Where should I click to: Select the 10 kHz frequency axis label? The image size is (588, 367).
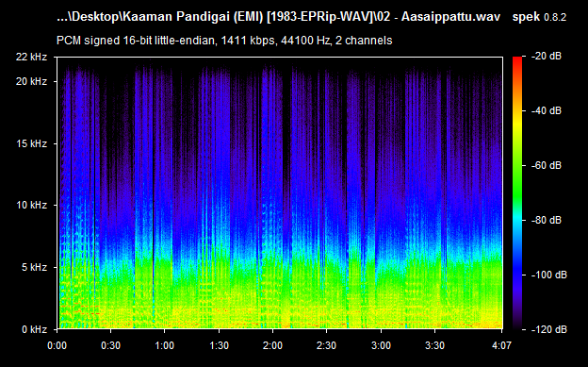click(x=31, y=205)
